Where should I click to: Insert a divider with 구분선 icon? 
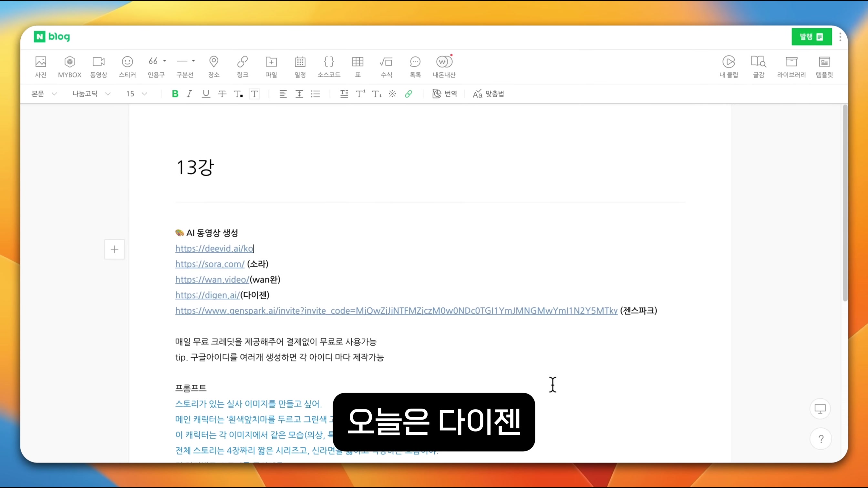(x=182, y=67)
